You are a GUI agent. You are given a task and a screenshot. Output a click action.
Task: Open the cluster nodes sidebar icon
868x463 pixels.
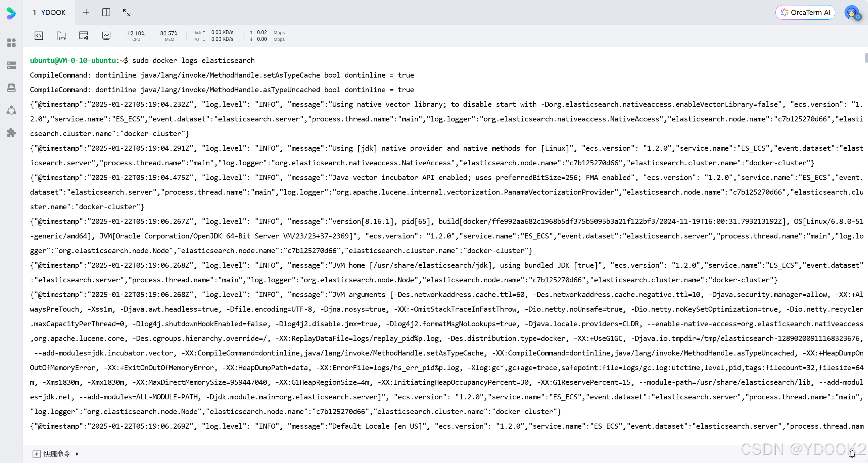pos(12,110)
